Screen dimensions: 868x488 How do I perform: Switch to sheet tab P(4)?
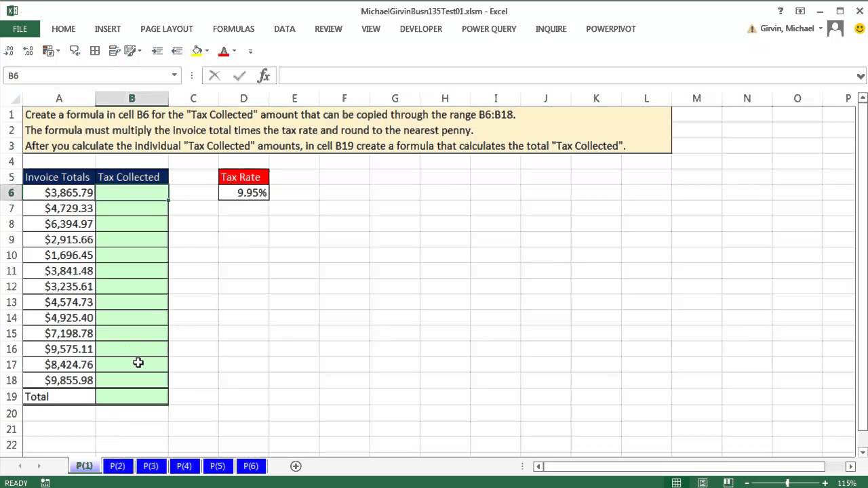[x=184, y=466]
